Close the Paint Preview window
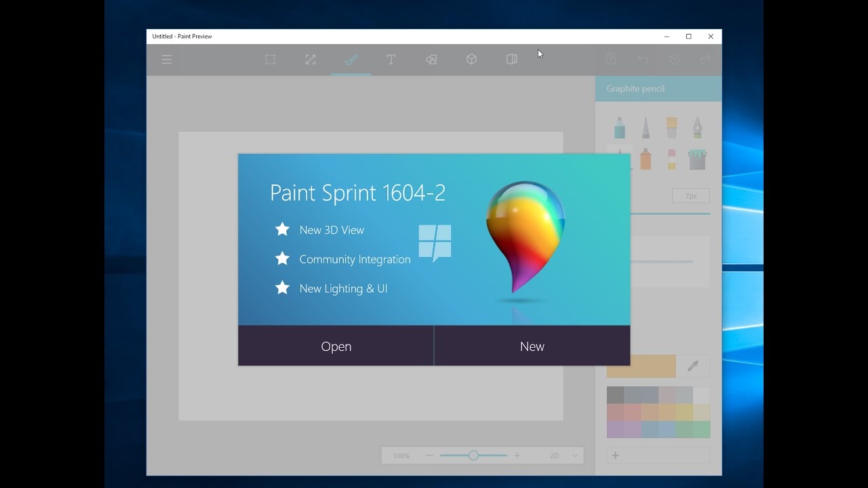Screen dimensions: 868x488 [x=711, y=37]
